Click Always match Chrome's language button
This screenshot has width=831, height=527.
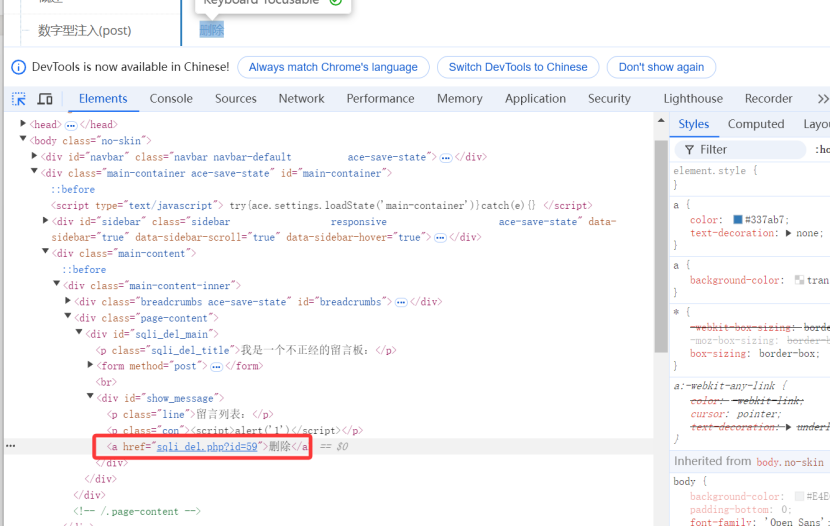[x=333, y=67]
